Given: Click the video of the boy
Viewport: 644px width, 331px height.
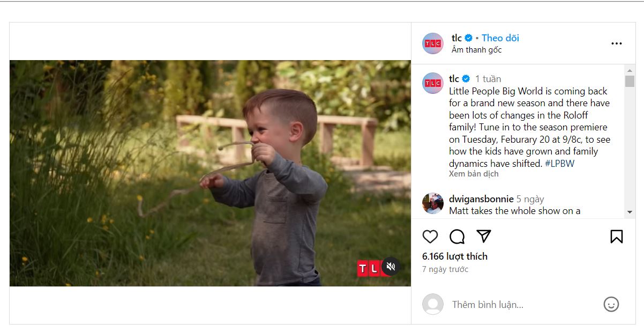Looking at the screenshot, I should pos(210,173).
